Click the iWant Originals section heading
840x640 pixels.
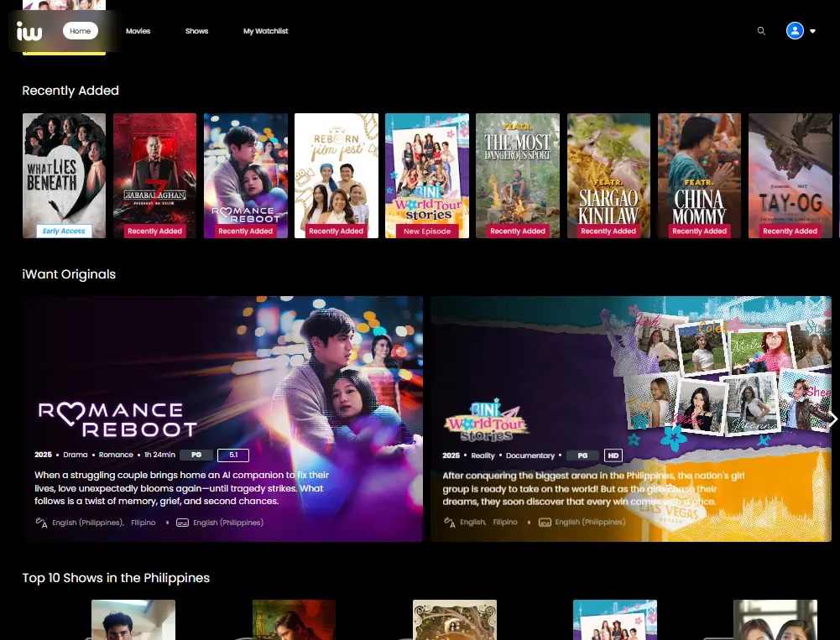coord(69,274)
